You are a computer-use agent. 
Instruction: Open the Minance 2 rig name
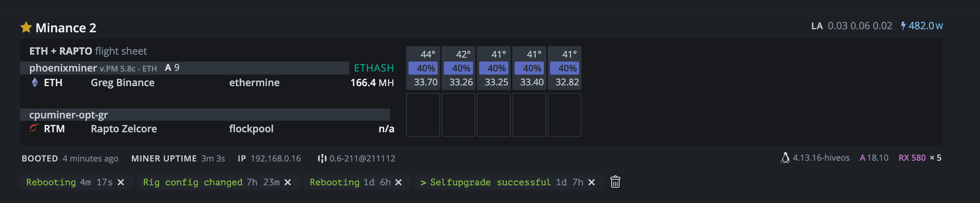66,28
